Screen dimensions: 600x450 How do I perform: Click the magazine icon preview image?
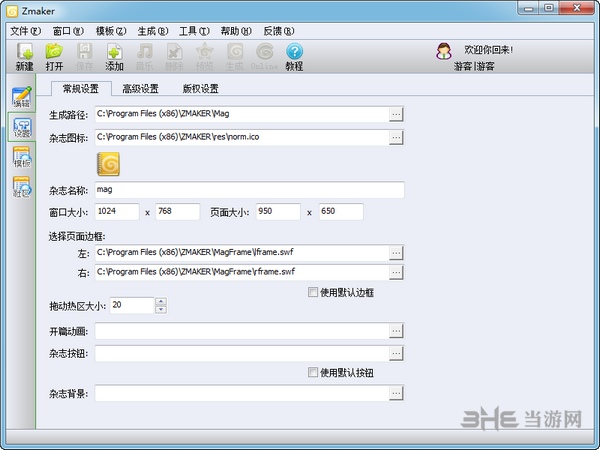tap(108, 164)
